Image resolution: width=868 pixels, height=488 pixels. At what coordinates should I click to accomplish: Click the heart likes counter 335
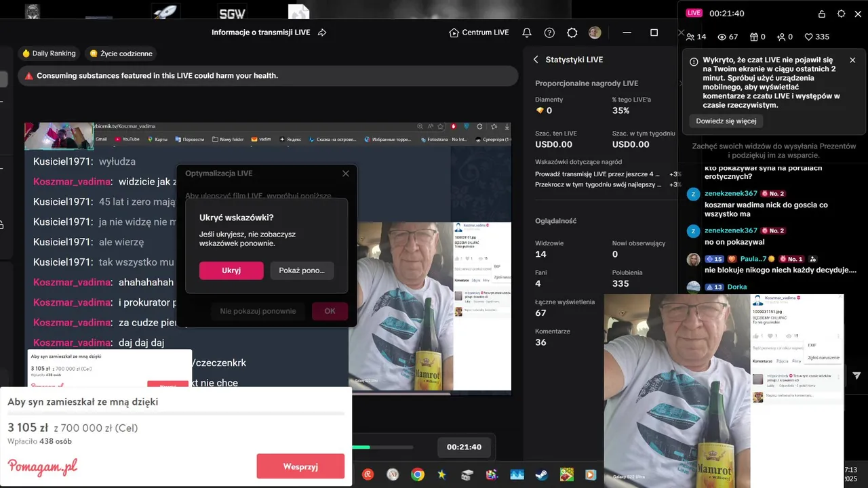(x=816, y=37)
